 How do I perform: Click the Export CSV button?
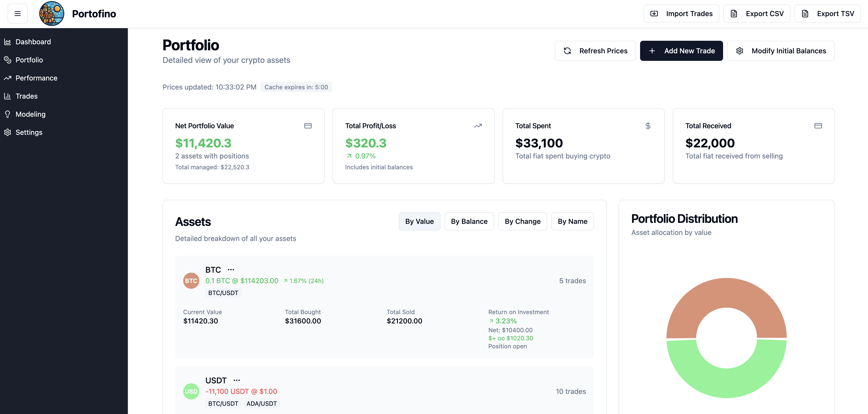pos(757,14)
